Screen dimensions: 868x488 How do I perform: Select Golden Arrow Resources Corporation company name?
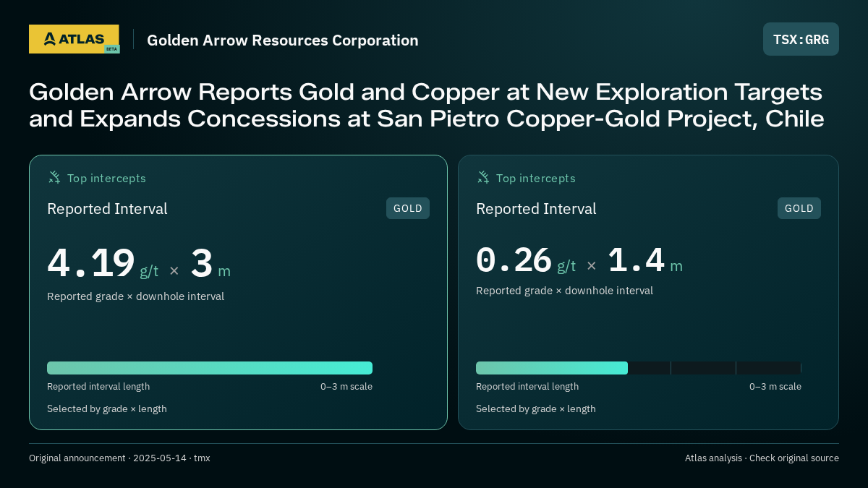pyautogui.click(x=283, y=40)
